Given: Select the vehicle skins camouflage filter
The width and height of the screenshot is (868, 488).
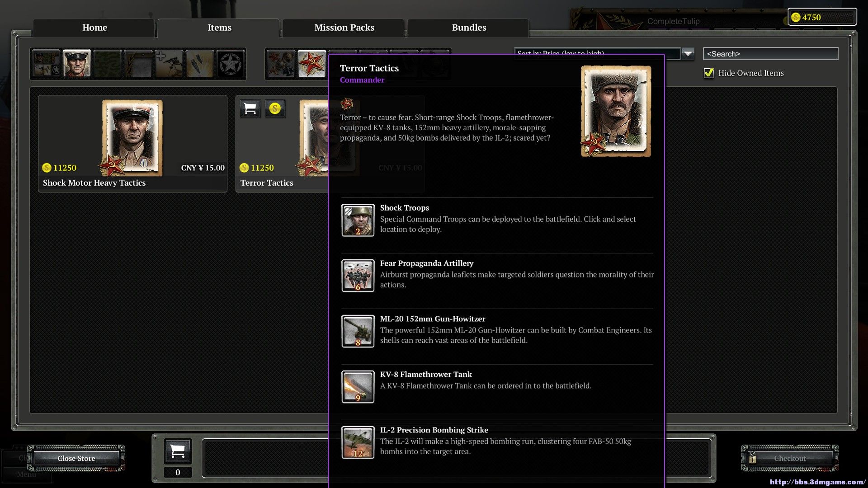Looking at the screenshot, I should tap(107, 64).
